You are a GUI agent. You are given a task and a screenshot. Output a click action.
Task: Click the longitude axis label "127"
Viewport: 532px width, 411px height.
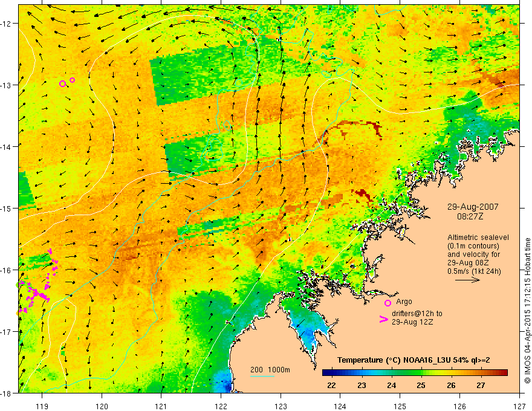(x=519, y=406)
